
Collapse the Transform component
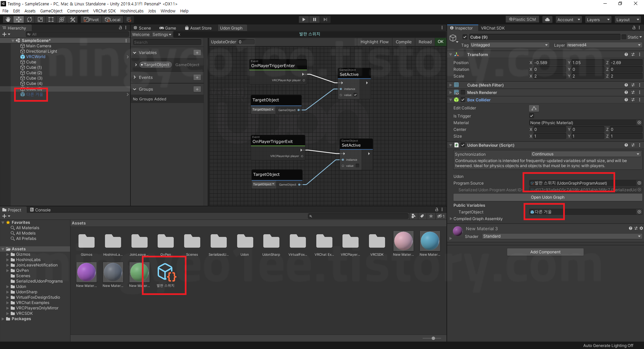[x=450, y=54]
